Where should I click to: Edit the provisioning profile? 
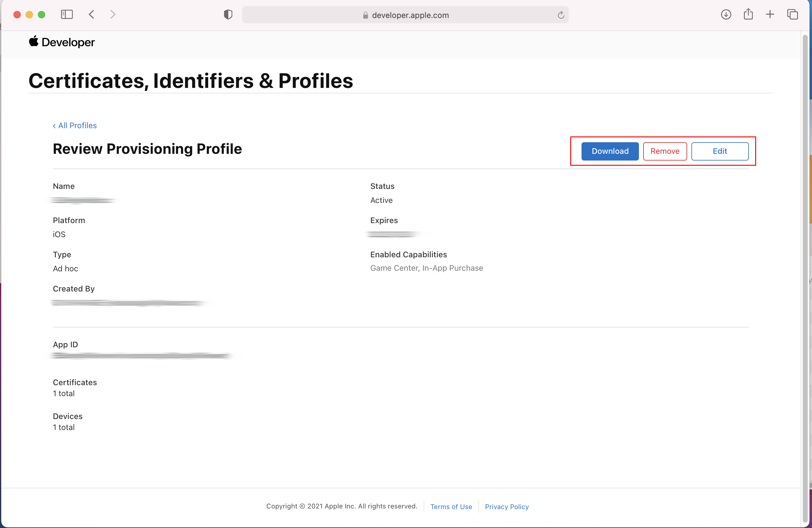pos(720,151)
